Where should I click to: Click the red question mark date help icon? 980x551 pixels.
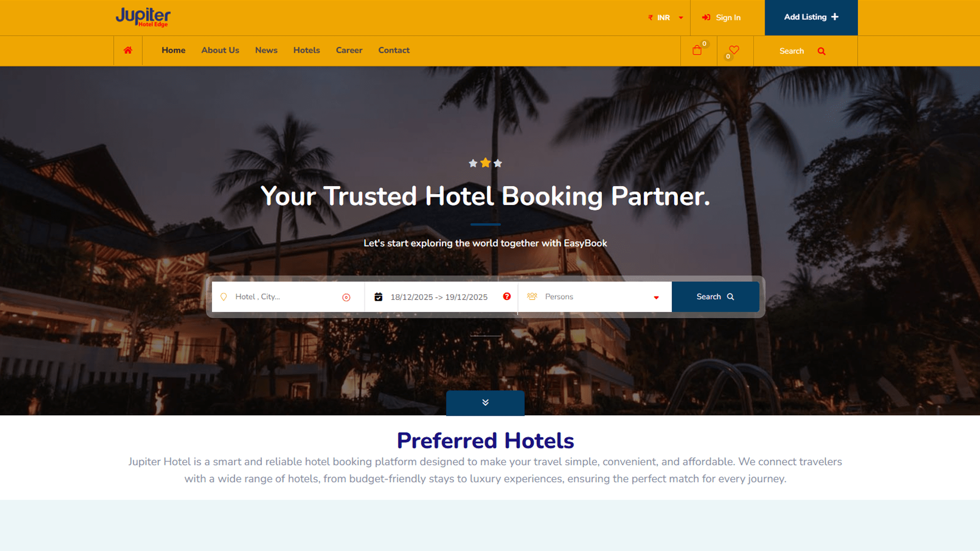507,296
